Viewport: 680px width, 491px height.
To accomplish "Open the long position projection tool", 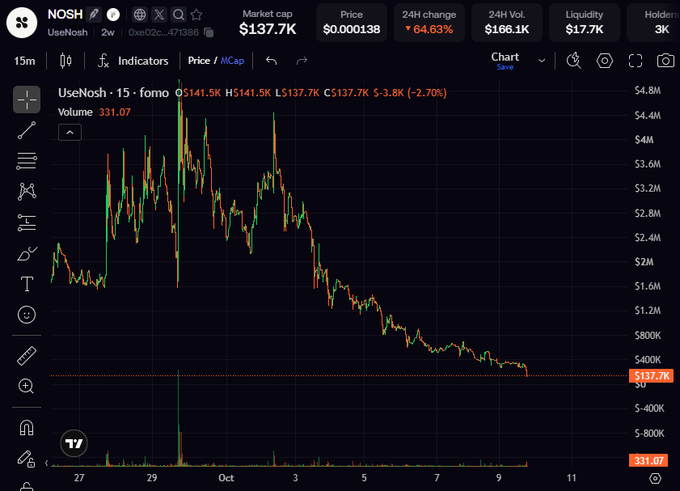I will [26, 223].
